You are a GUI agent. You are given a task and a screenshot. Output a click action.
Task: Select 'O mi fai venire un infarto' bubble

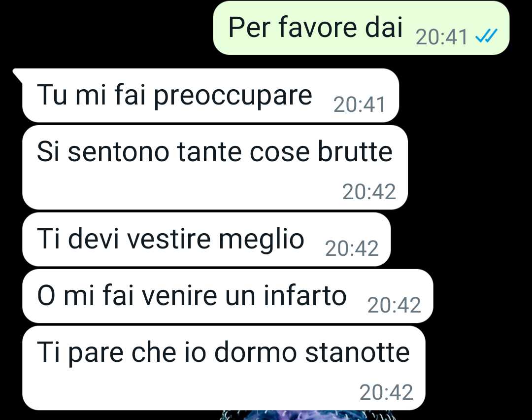[228, 296]
